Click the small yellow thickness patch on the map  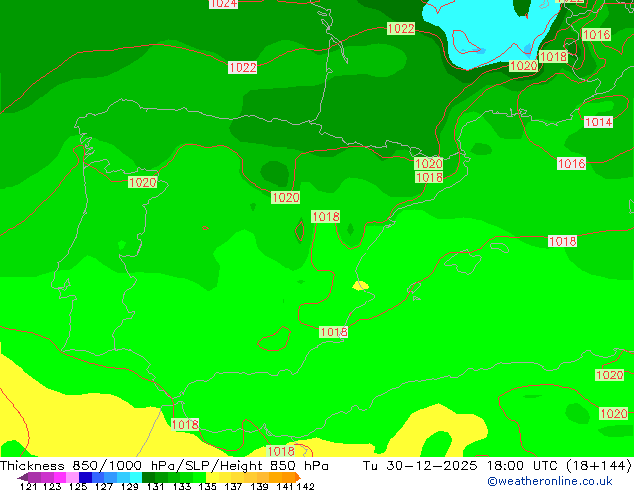click(360, 286)
